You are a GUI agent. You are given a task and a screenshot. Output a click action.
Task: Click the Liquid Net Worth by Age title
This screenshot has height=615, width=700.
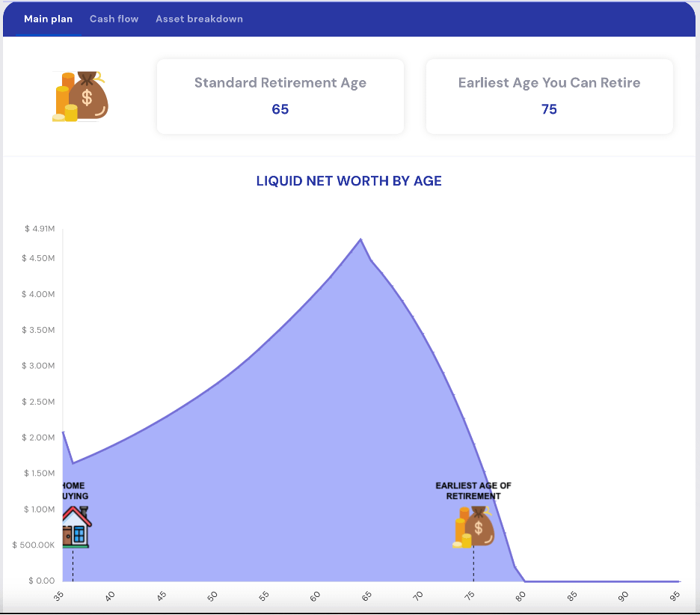tap(349, 181)
